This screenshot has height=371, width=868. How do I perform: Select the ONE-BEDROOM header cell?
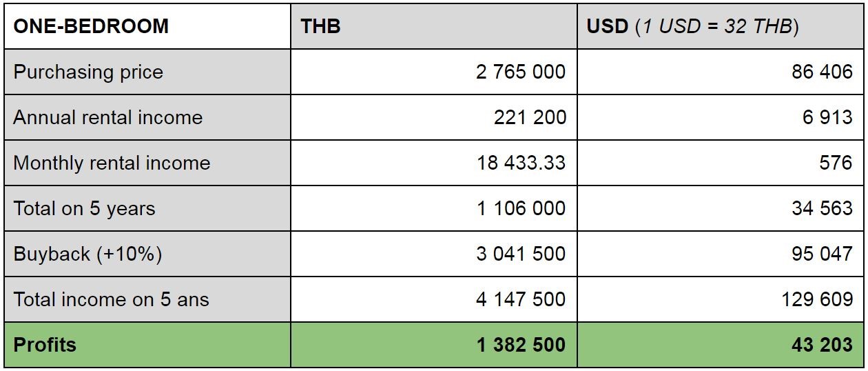coord(147,26)
